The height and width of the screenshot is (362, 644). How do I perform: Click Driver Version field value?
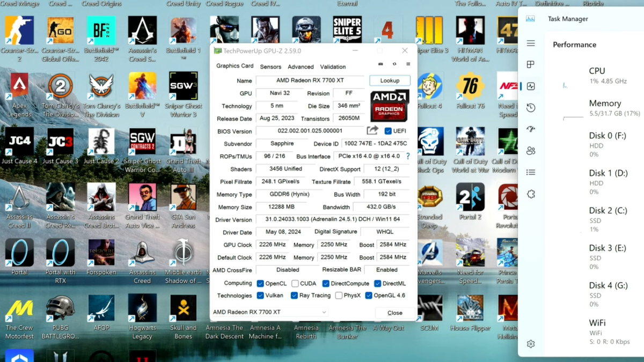(333, 219)
